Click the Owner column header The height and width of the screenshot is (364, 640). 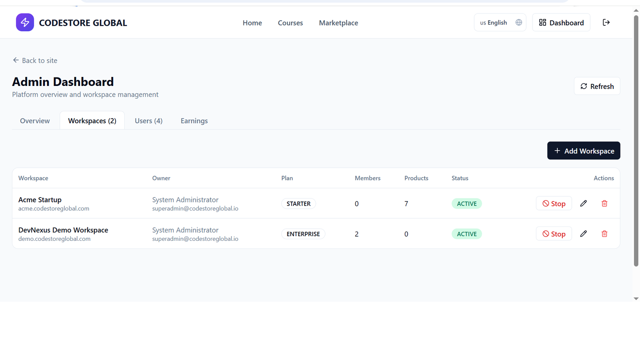pyautogui.click(x=161, y=178)
